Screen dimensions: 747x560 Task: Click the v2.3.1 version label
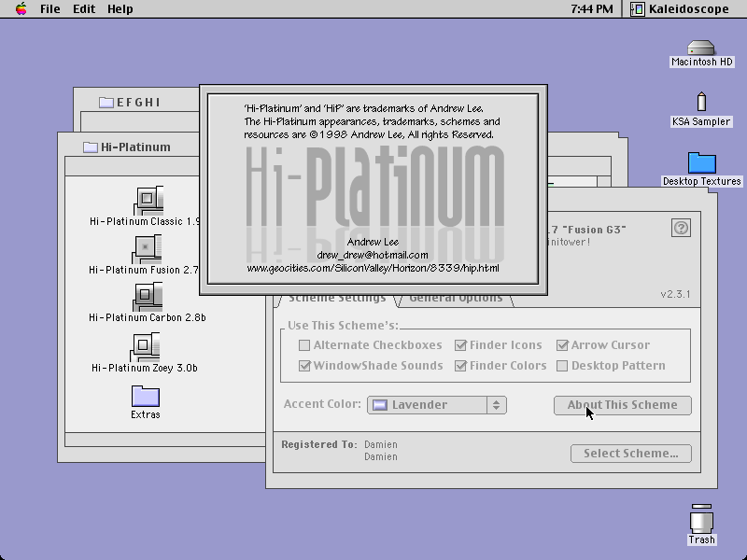click(x=675, y=294)
